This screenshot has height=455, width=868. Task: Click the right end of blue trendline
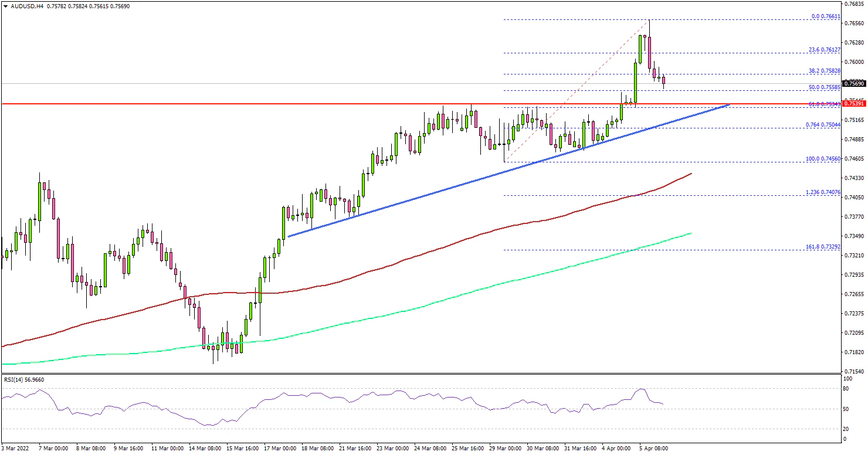pos(729,104)
